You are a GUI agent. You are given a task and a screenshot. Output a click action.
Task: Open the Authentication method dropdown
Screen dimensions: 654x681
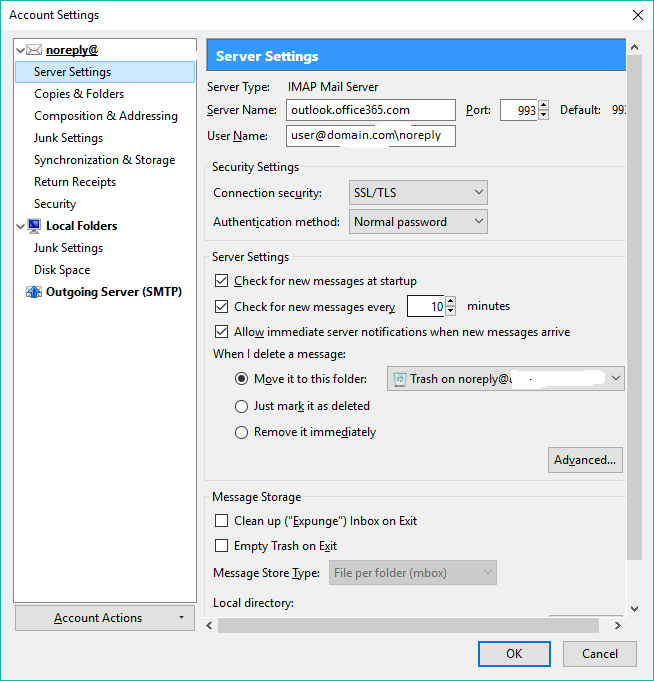tap(418, 222)
